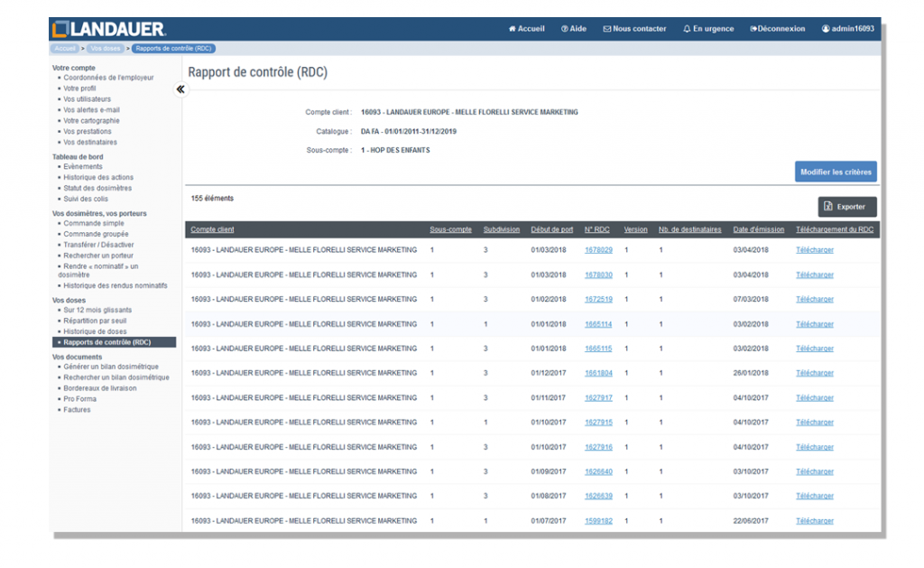Open the Aide help page
This screenshot has width=924, height=568.
(x=574, y=29)
